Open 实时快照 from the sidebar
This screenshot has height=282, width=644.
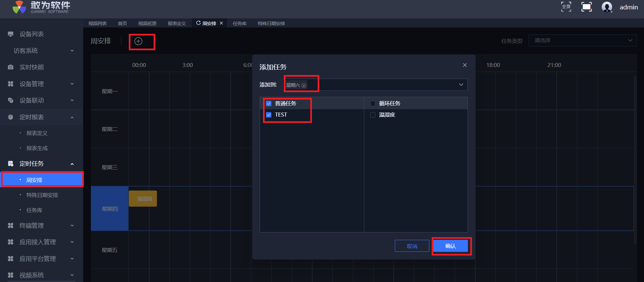(32, 67)
